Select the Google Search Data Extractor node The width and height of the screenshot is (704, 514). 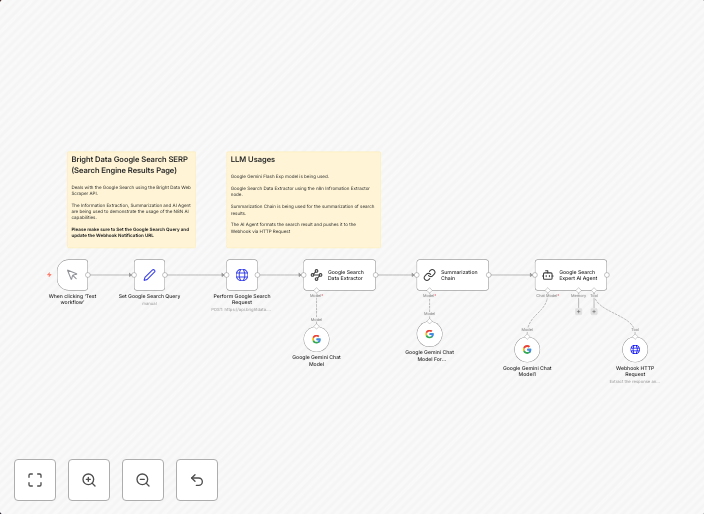[339, 275]
